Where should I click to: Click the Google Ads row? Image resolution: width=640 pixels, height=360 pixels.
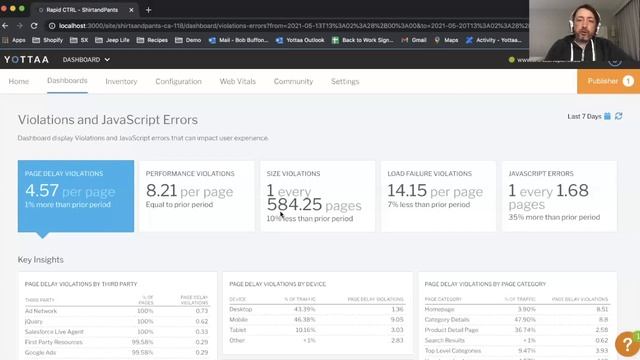click(117, 352)
